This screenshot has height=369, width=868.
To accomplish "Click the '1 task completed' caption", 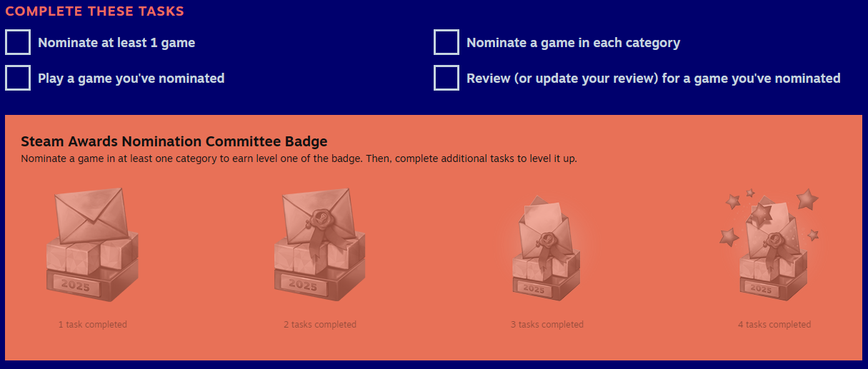I will coord(93,325).
